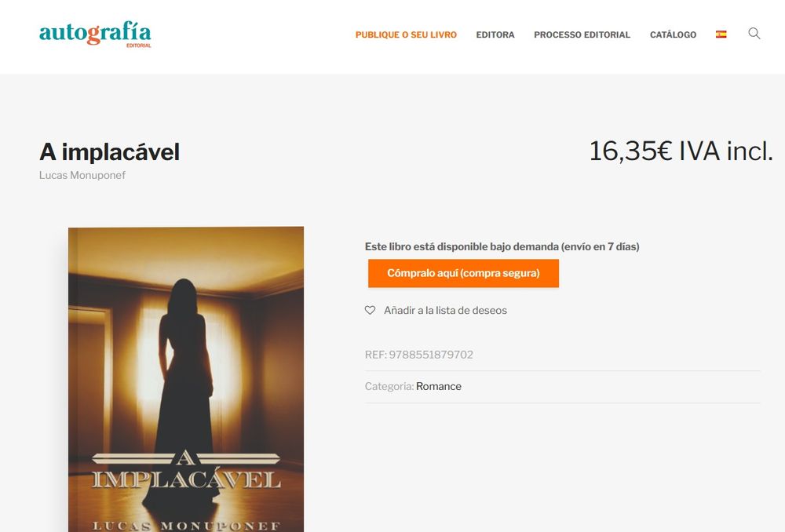Switch language via the Spanish flag icon
The image size is (785, 532).
721,34
